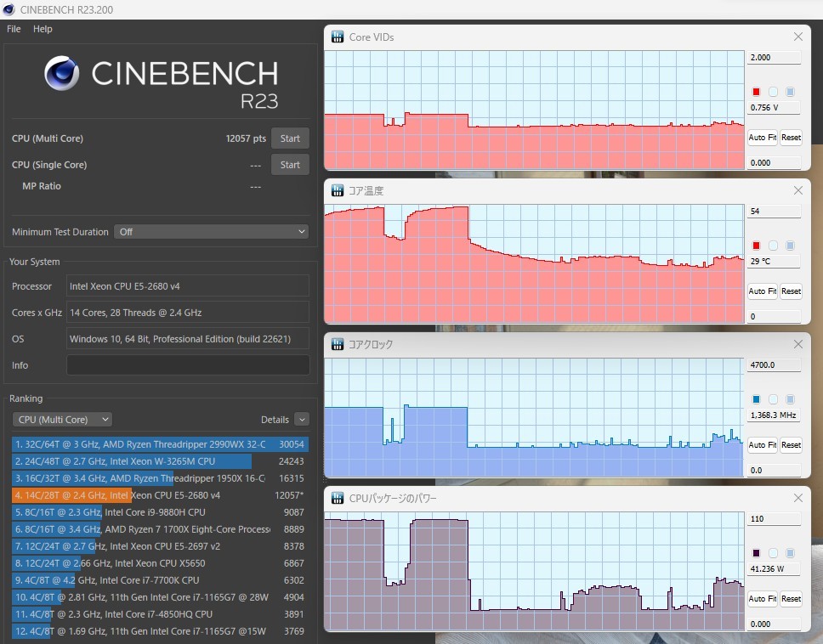Click the 12057 pts multi core score
The width and height of the screenshot is (823, 644).
coord(246,138)
